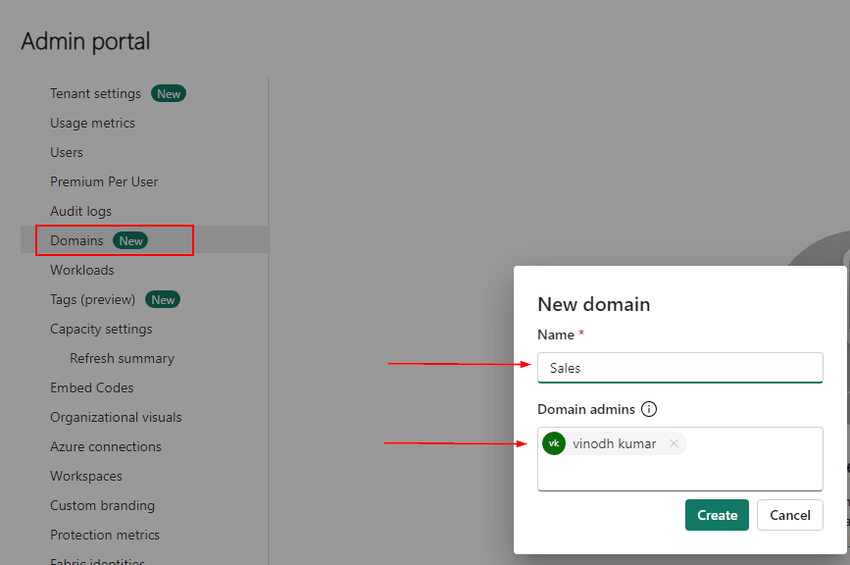Viewport: 850px width, 565px height.
Task: Go to the Users section
Action: pos(66,152)
